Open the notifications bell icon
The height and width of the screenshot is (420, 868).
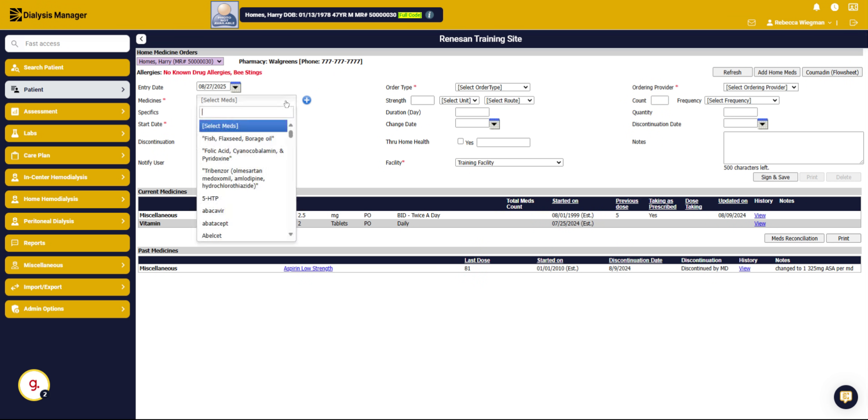tap(816, 7)
